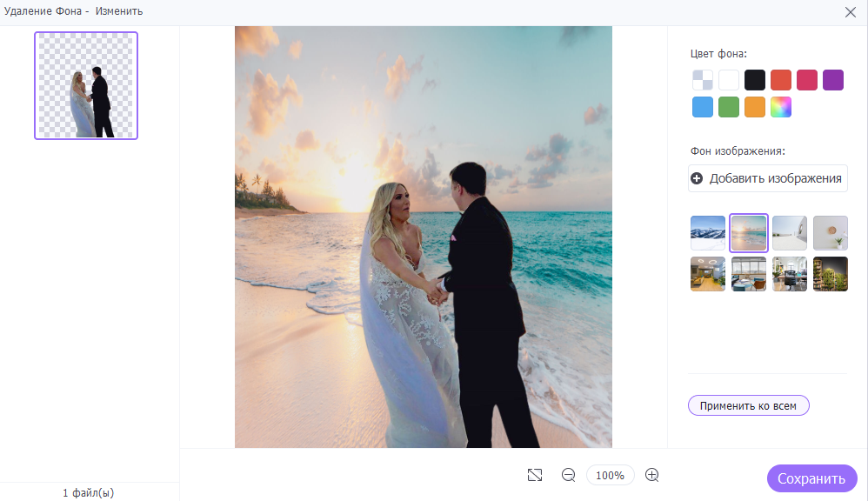Click the purple Сохранить button
Screen dimensions: 868x501
811,478
